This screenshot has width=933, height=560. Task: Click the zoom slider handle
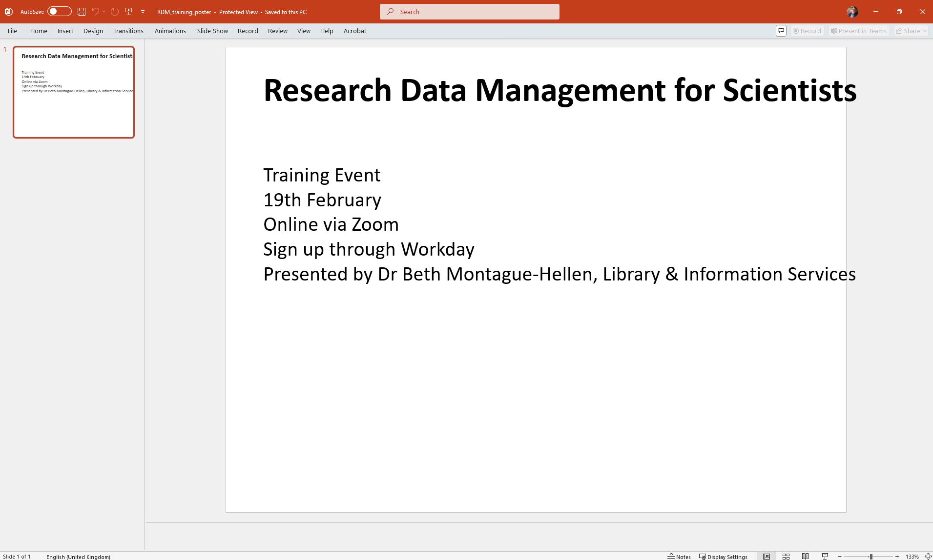871,557
